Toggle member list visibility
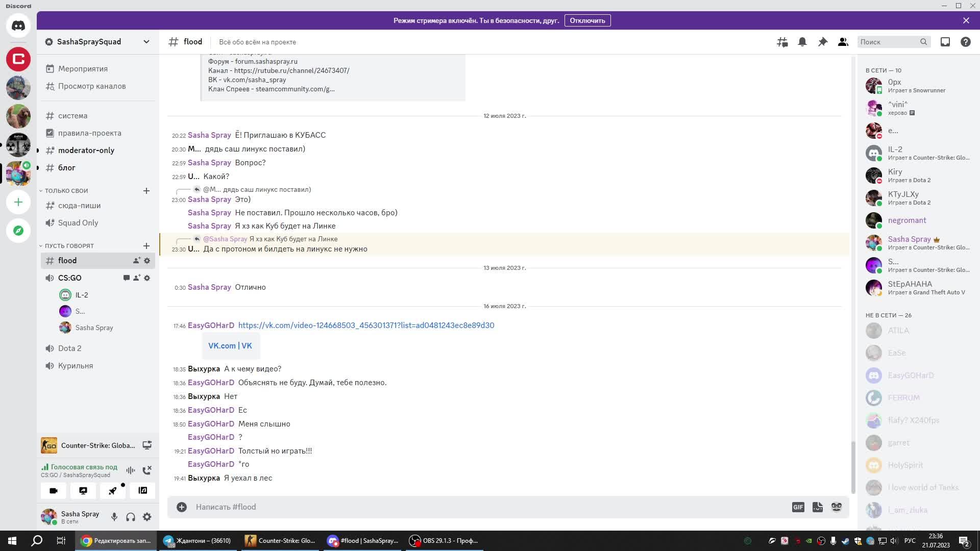The width and height of the screenshot is (980, 551). [x=843, y=42]
